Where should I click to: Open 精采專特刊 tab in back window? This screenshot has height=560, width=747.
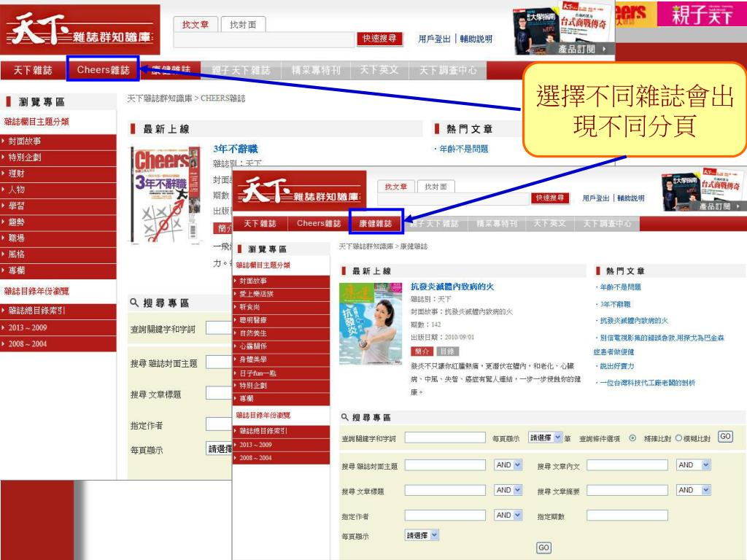pyautogui.click(x=316, y=70)
